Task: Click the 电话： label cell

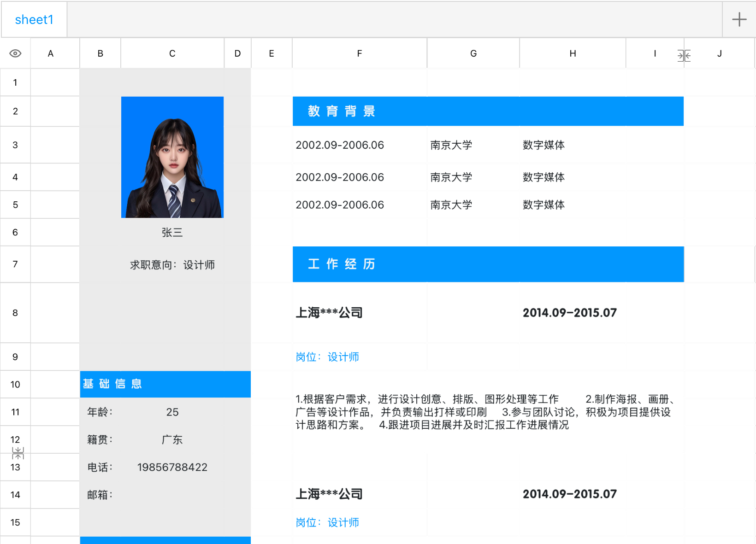Action: (100, 468)
